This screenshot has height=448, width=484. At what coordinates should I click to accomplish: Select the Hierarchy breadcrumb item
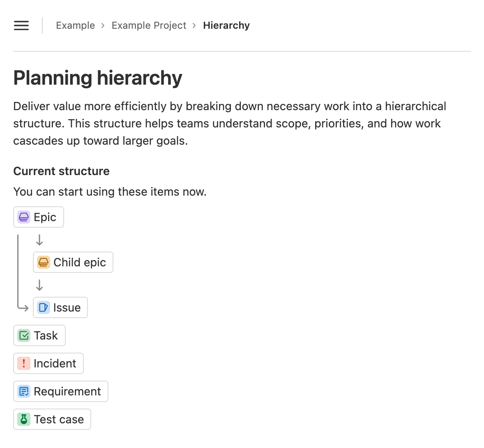226,25
